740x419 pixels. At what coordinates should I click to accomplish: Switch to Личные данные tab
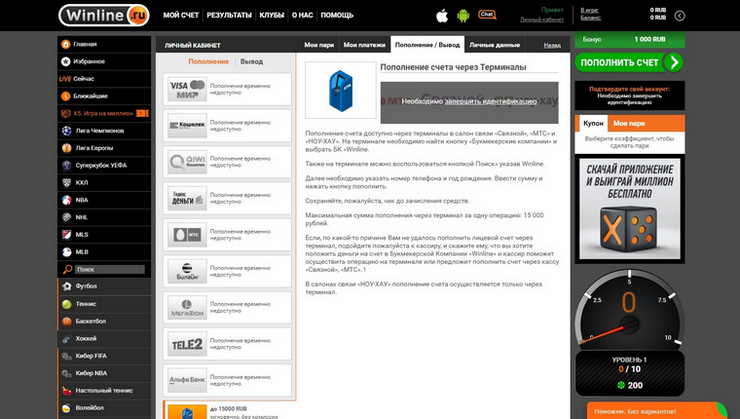point(494,45)
